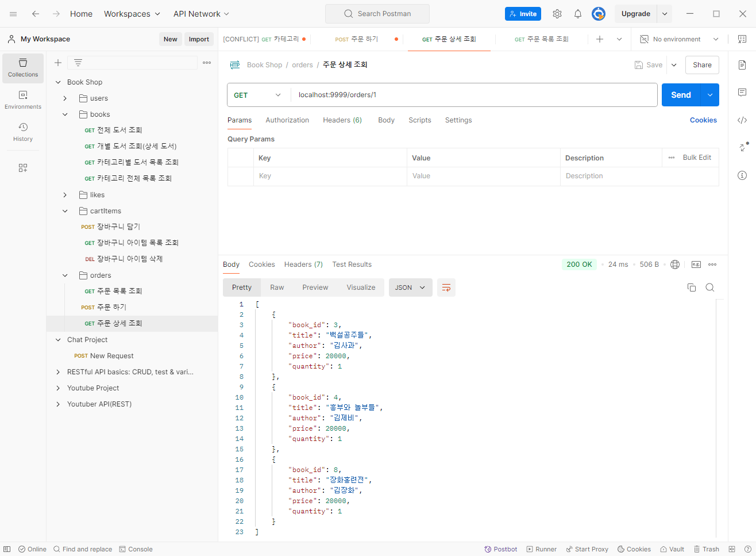The image size is (756, 556).
Task: Save response with the save icon
Action: pyautogui.click(x=696, y=264)
